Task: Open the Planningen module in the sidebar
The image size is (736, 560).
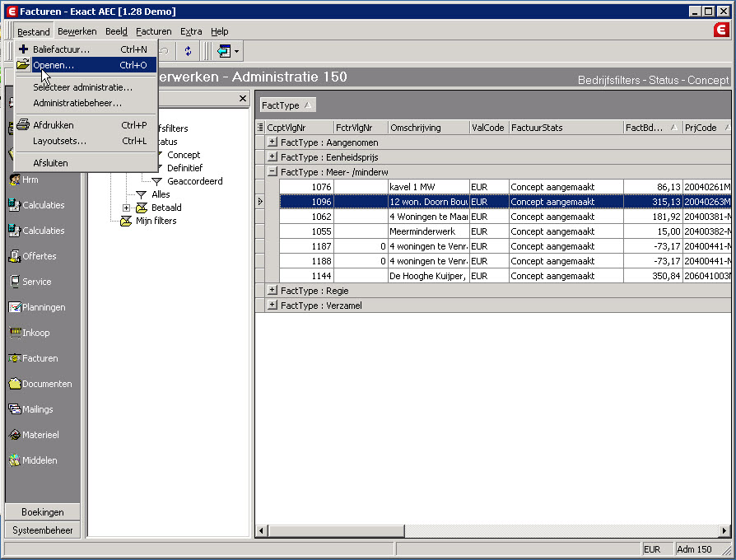Action: [37, 307]
